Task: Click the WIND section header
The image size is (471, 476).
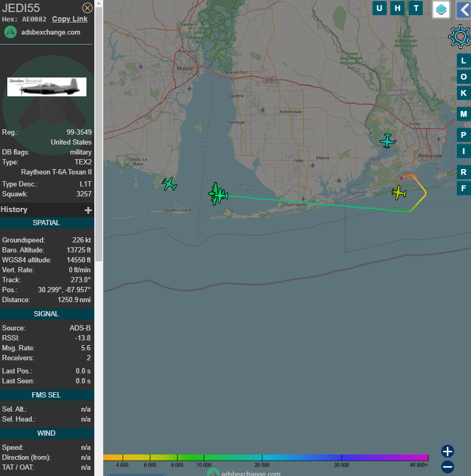Action: pos(47,433)
